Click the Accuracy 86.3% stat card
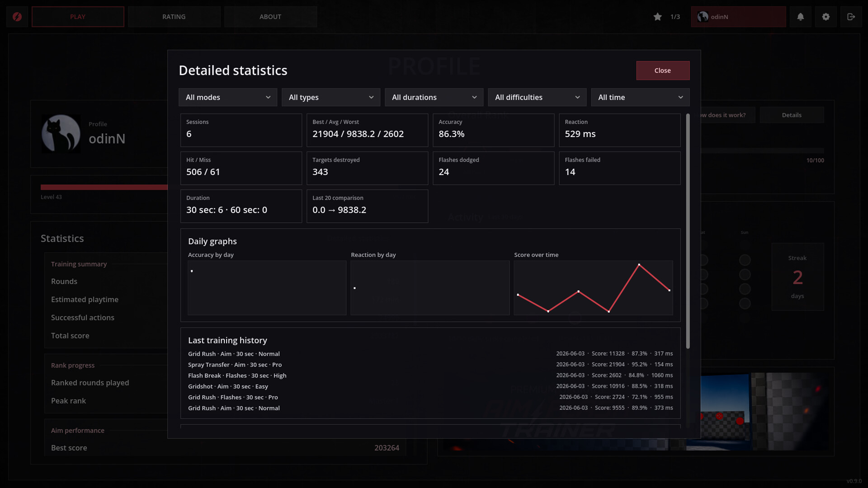 point(493,130)
